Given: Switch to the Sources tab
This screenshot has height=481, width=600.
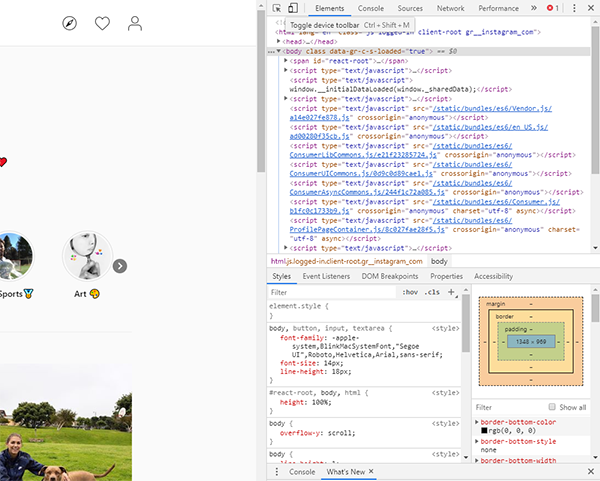Looking at the screenshot, I should tap(410, 8).
